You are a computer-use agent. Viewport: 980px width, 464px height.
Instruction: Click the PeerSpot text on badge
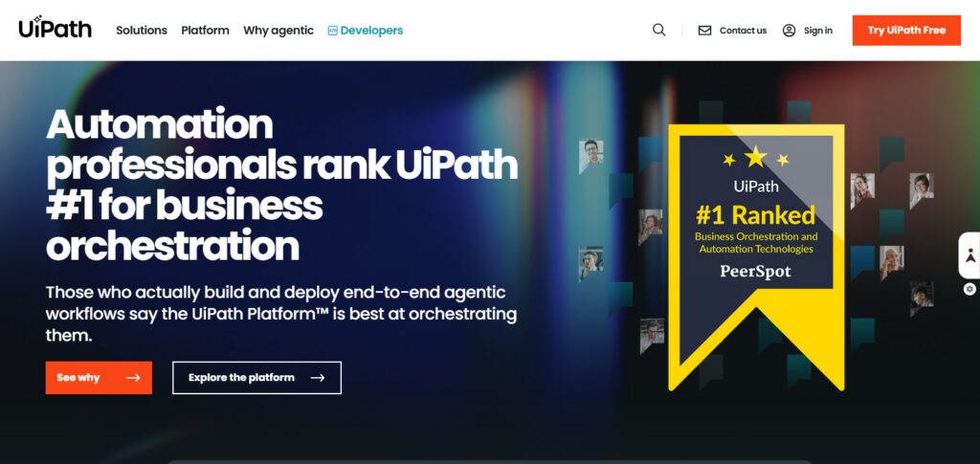click(756, 271)
